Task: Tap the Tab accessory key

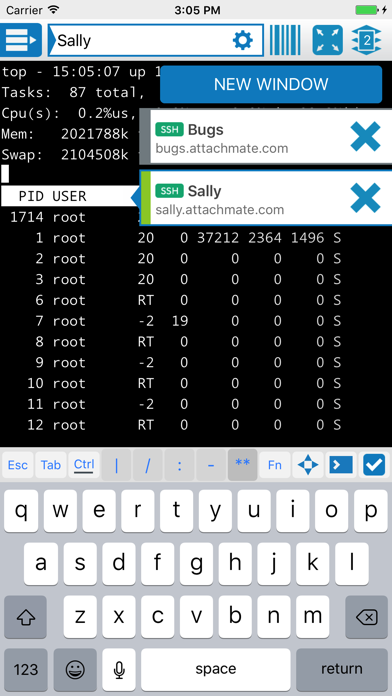Action: click(x=51, y=465)
